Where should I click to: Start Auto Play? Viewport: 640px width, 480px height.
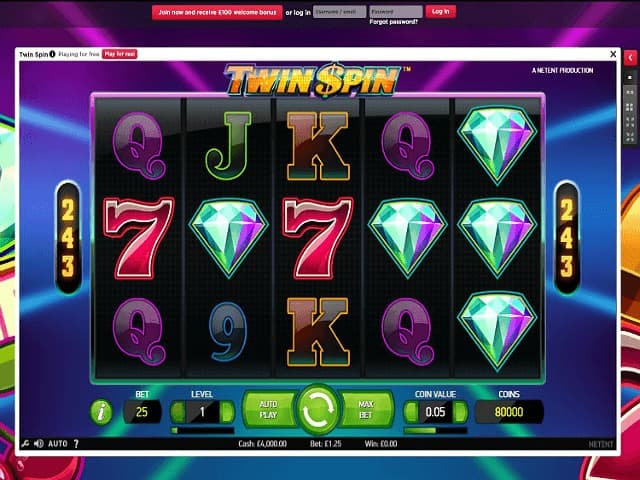[269, 409]
